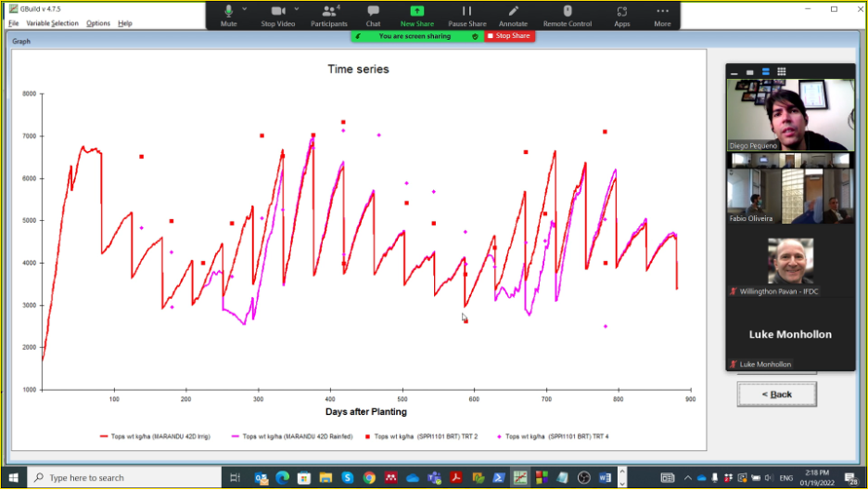Open Task View on taskbar
The width and height of the screenshot is (868, 490).
tap(235, 478)
